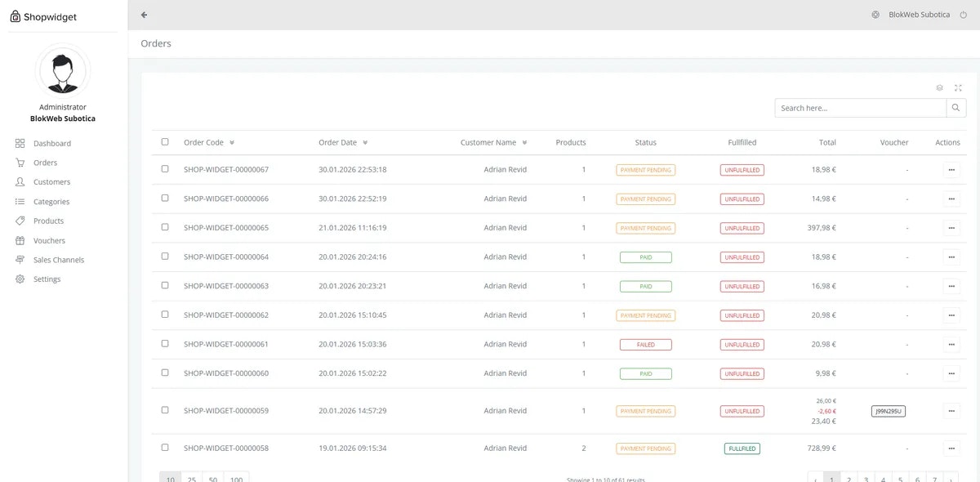Select Sales Channels in the sidebar
This screenshot has width=980, height=482.
tap(58, 260)
